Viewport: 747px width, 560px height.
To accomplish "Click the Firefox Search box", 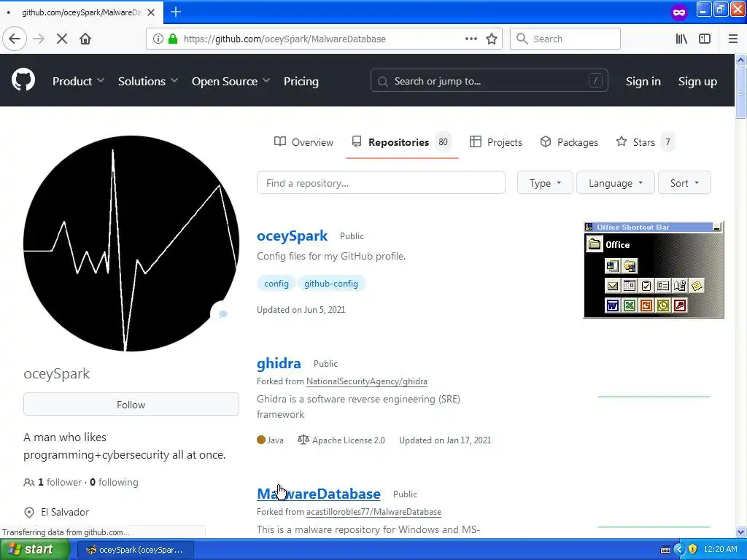I will [x=565, y=39].
